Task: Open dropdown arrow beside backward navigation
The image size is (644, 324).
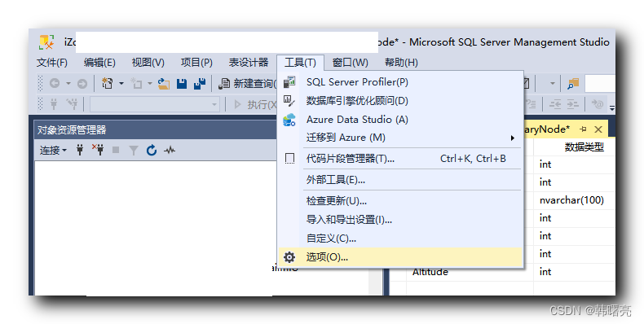Action: click(x=68, y=84)
